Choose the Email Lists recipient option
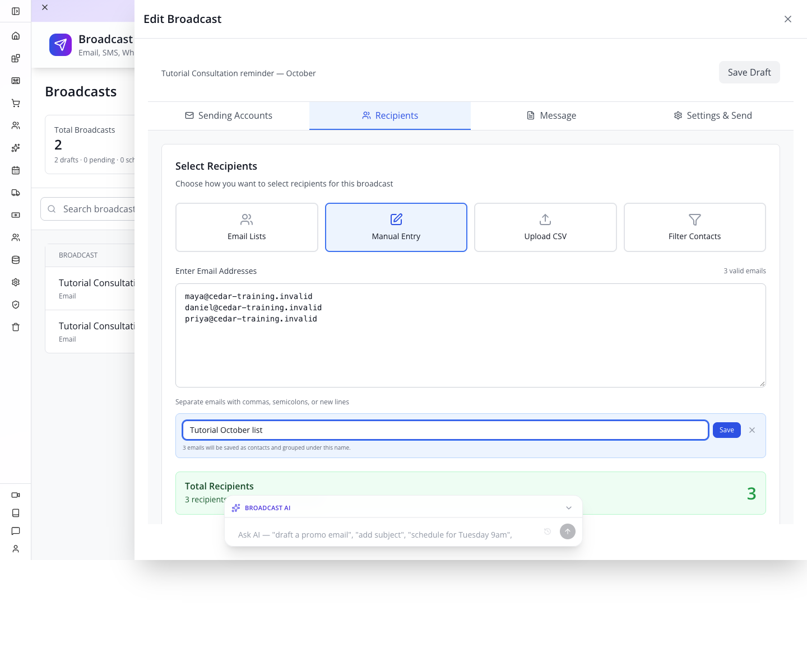Screen dimensions: 807x672 click(247, 227)
